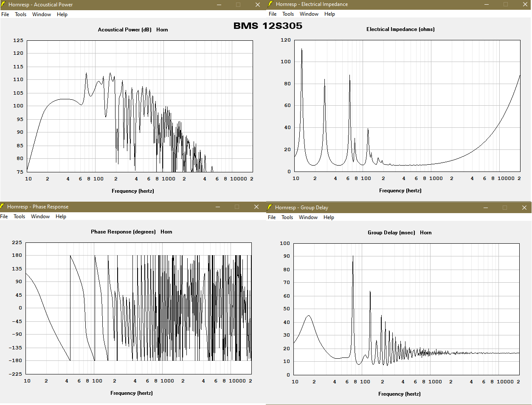Open File menu in Phase Response window
The width and height of the screenshot is (532, 405).
coord(4,217)
